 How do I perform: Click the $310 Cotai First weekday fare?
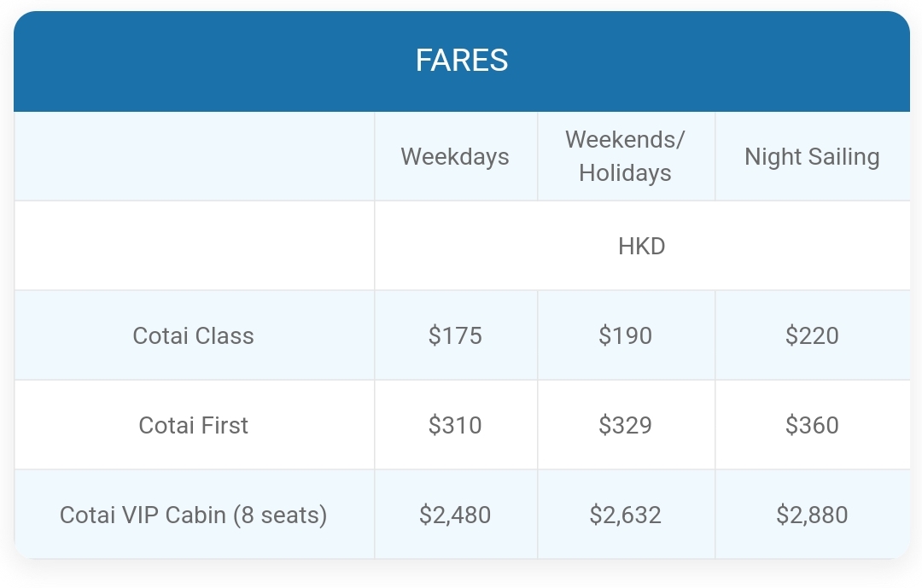pyautogui.click(x=455, y=425)
